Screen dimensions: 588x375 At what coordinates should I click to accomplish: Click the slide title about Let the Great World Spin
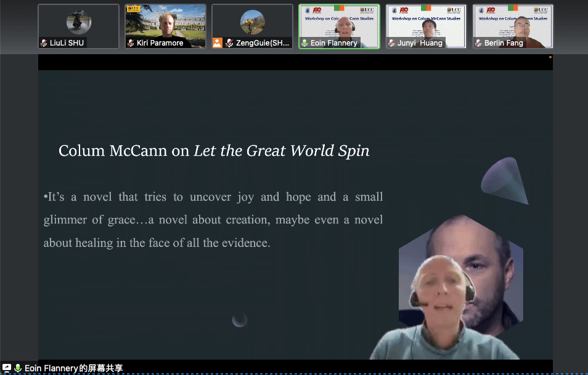click(x=214, y=151)
